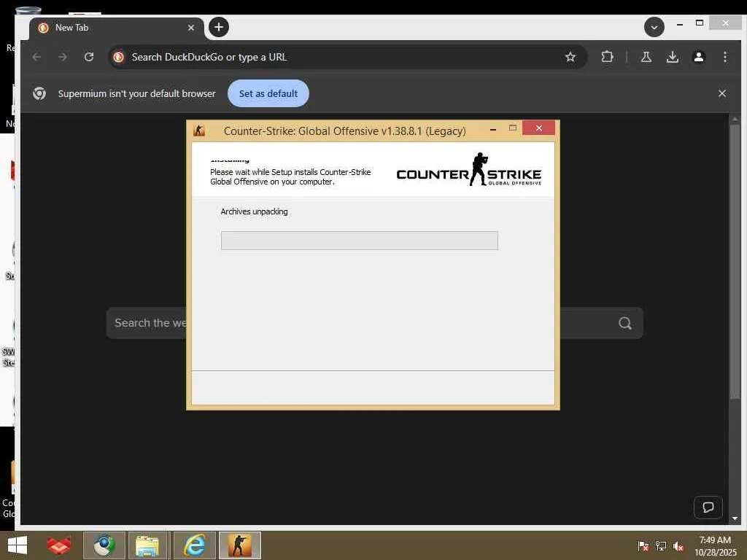This screenshot has height=560, width=747.
Task: Expand the tab search dropdown arrow
Action: click(654, 27)
